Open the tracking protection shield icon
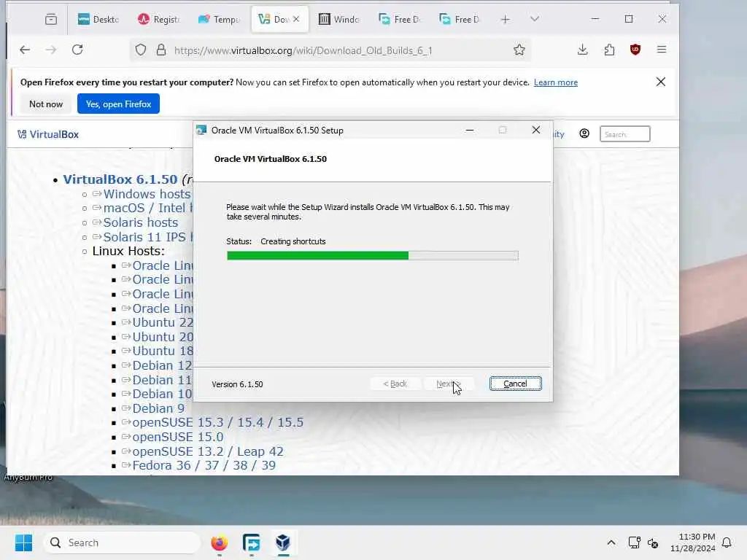This screenshot has height=560, width=747. point(141,50)
